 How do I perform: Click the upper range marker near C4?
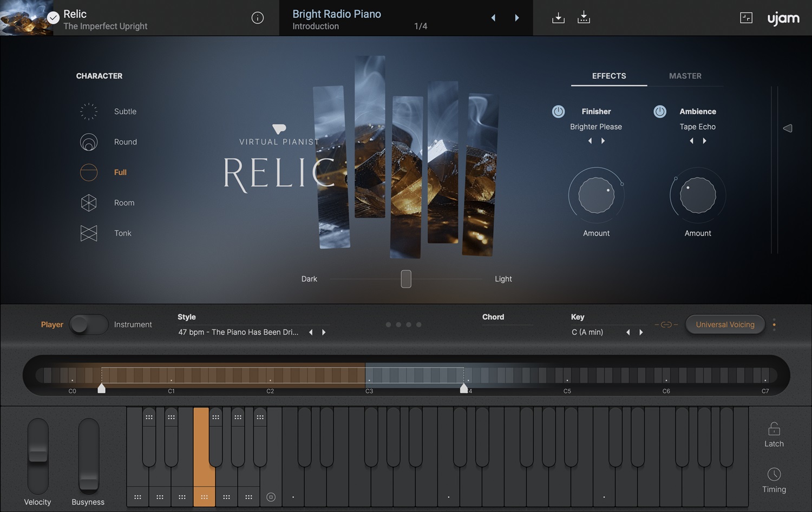[x=464, y=388]
